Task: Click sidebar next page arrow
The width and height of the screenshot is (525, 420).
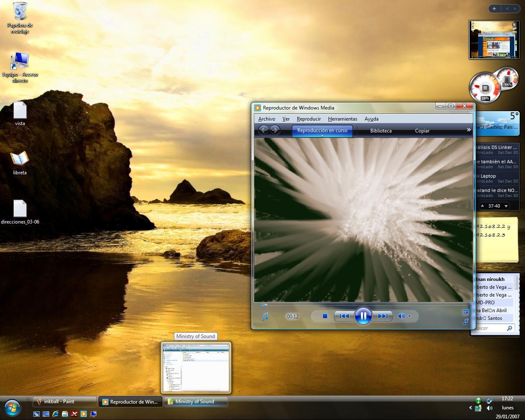Action: pyautogui.click(x=515, y=8)
